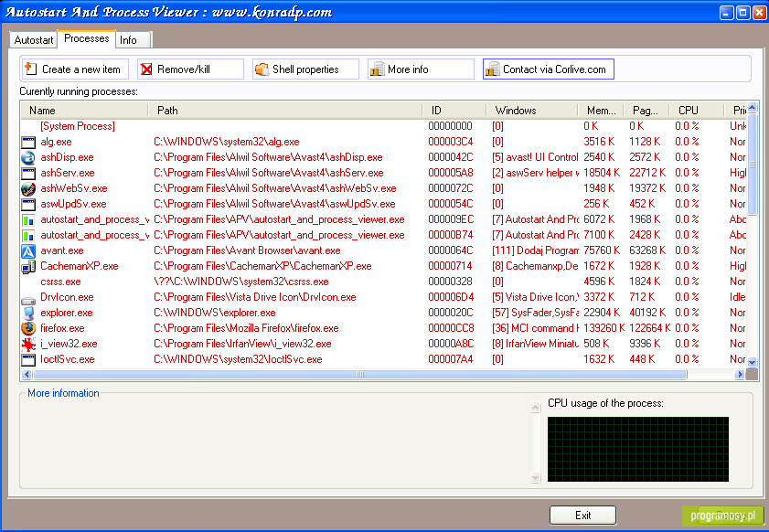The image size is (769, 532).
Task: Click the avant.exe process ID 0000064C
Action: pos(450,250)
